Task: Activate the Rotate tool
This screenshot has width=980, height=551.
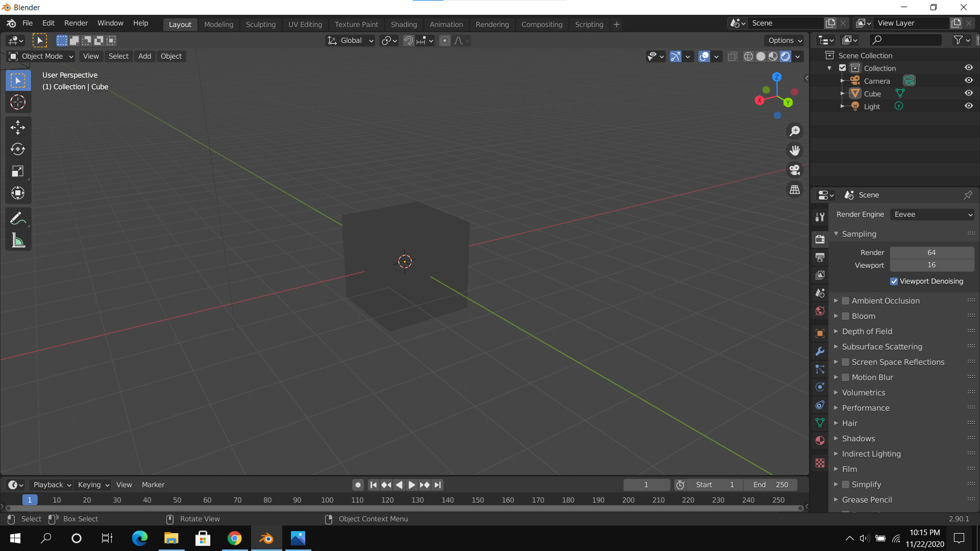Action: pyautogui.click(x=18, y=149)
